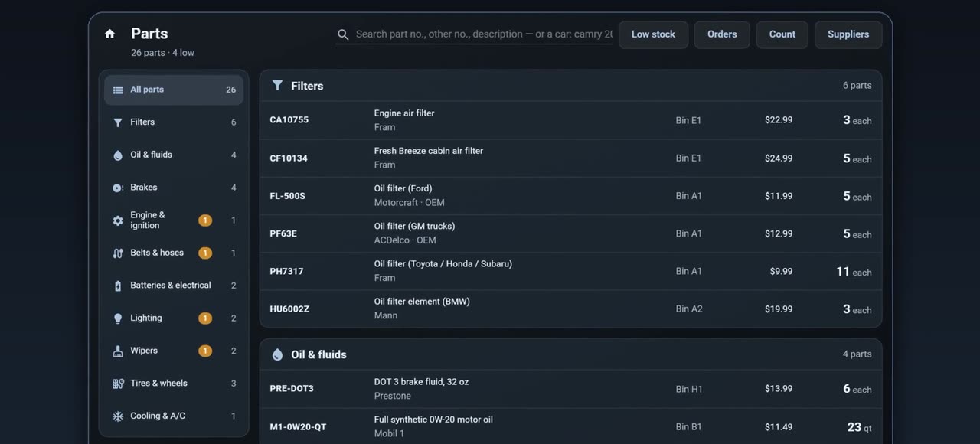Select the Engine & ignition category
The width and height of the screenshot is (980, 444).
tap(174, 220)
